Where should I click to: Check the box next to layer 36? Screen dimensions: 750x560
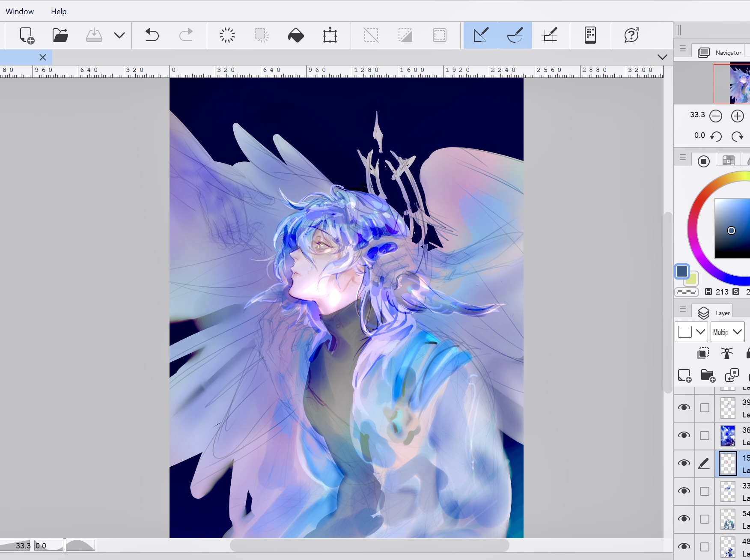tap(704, 435)
